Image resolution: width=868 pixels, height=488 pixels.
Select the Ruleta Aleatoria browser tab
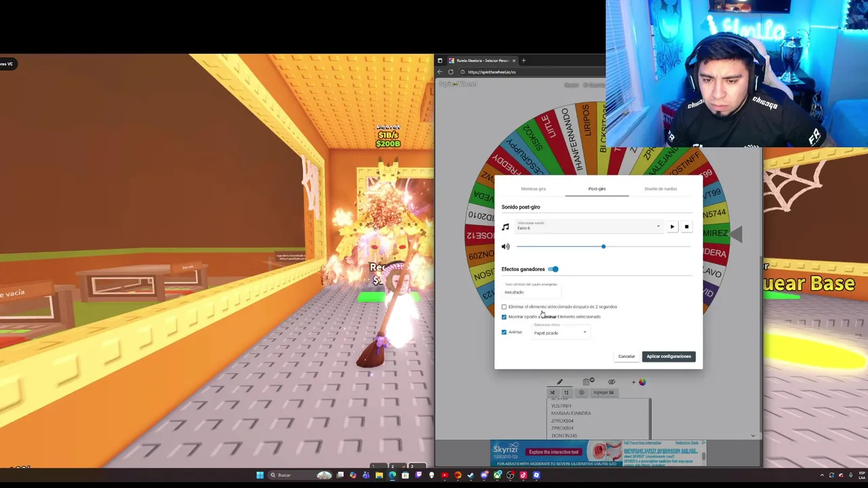tap(482, 61)
